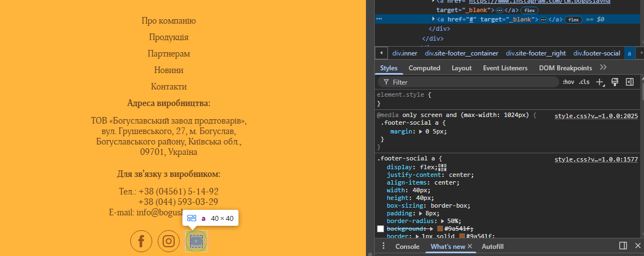Switch to the Computed tab
Viewport: 644px width, 256px height.
[x=424, y=68]
